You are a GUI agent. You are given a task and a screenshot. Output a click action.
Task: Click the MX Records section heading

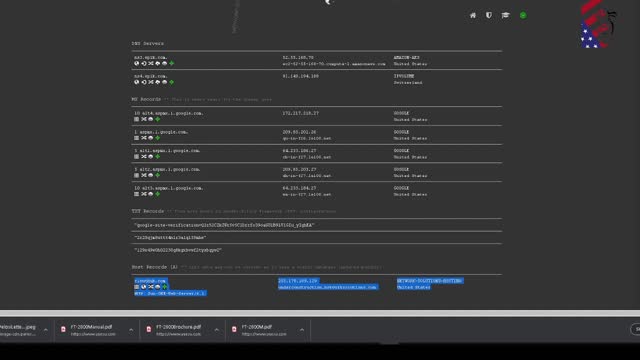tap(146, 99)
